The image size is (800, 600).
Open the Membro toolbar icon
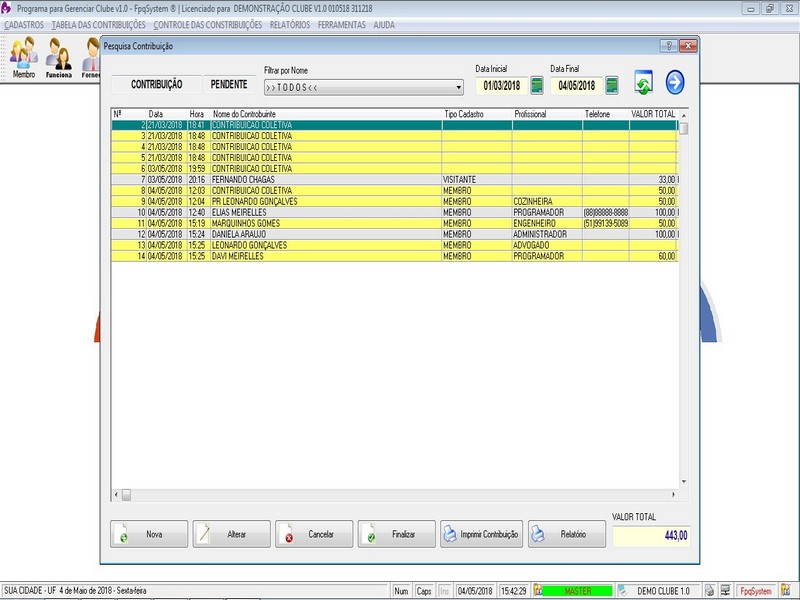pyautogui.click(x=23, y=57)
